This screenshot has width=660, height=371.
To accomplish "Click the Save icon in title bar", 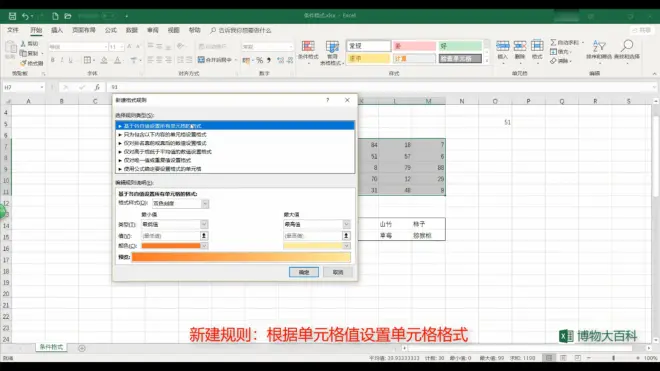I will 12,16.
